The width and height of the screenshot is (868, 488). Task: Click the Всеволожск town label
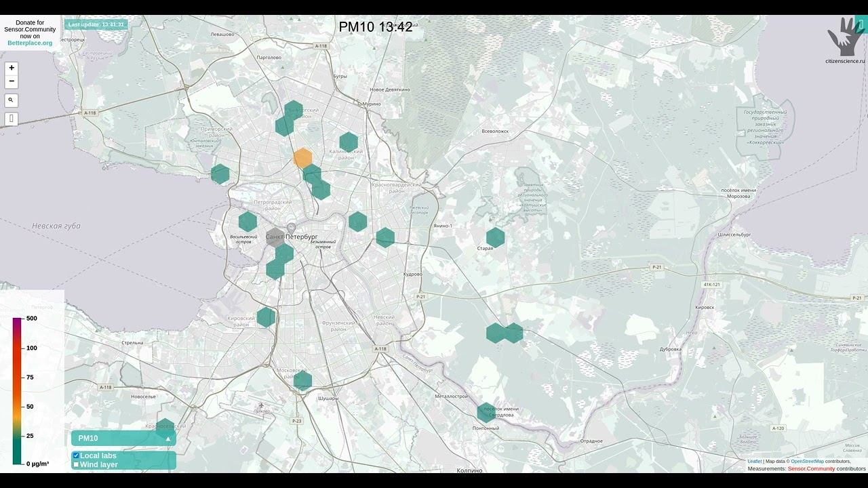[494, 131]
